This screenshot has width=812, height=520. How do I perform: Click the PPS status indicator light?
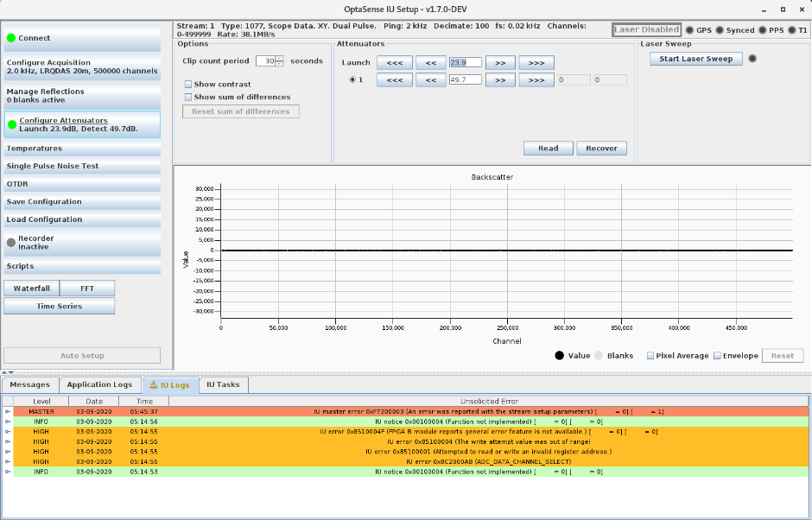[764, 30]
